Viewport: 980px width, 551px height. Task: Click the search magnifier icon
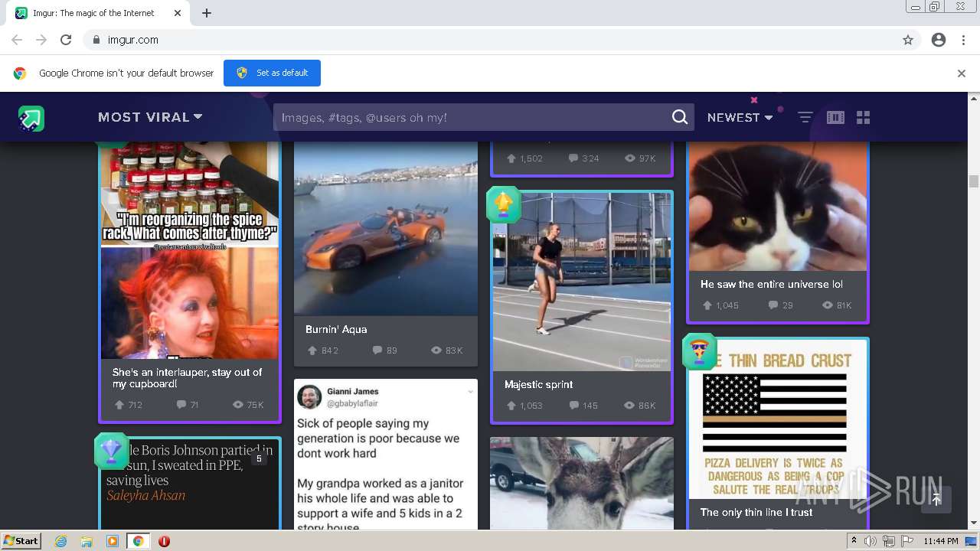point(680,117)
